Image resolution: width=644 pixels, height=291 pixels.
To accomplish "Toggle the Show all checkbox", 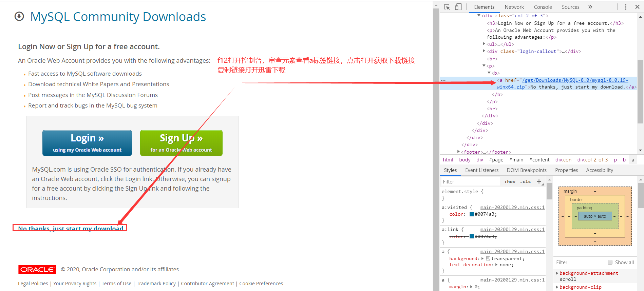I will (x=610, y=262).
